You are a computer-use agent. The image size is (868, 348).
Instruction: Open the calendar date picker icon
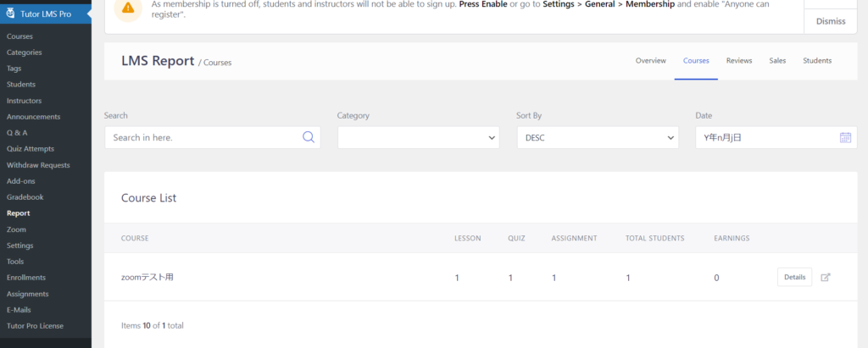[x=844, y=137]
